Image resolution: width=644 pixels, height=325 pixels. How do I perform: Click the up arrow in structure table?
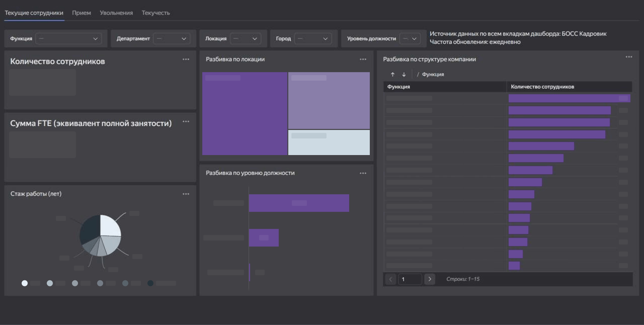click(x=393, y=74)
